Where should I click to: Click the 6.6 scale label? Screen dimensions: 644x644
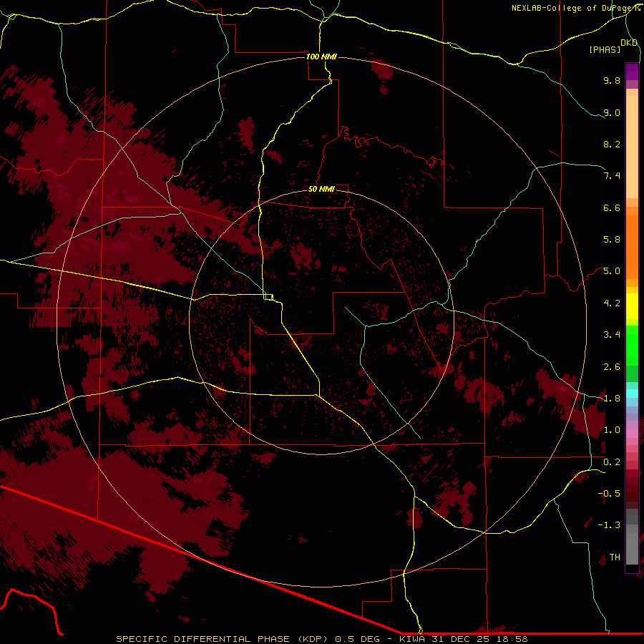pyautogui.click(x=612, y=208)
